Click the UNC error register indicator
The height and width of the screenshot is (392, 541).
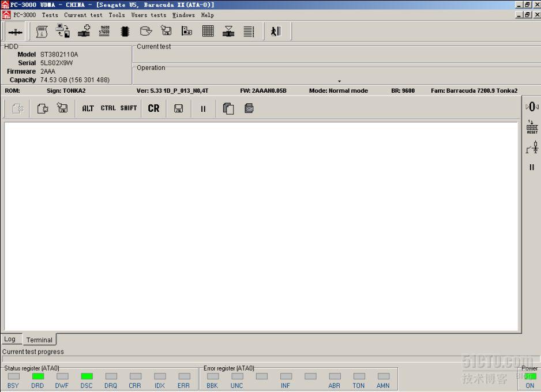click(238, 376)
